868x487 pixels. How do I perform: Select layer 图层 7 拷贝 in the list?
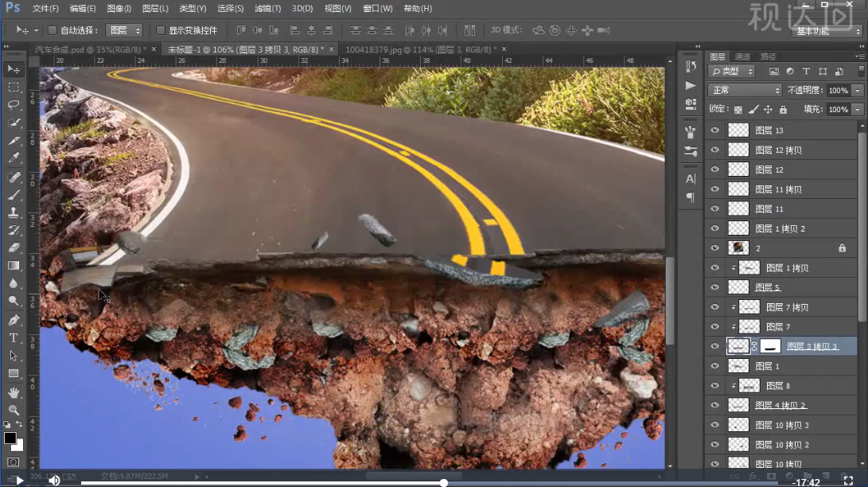click(787, 307)
